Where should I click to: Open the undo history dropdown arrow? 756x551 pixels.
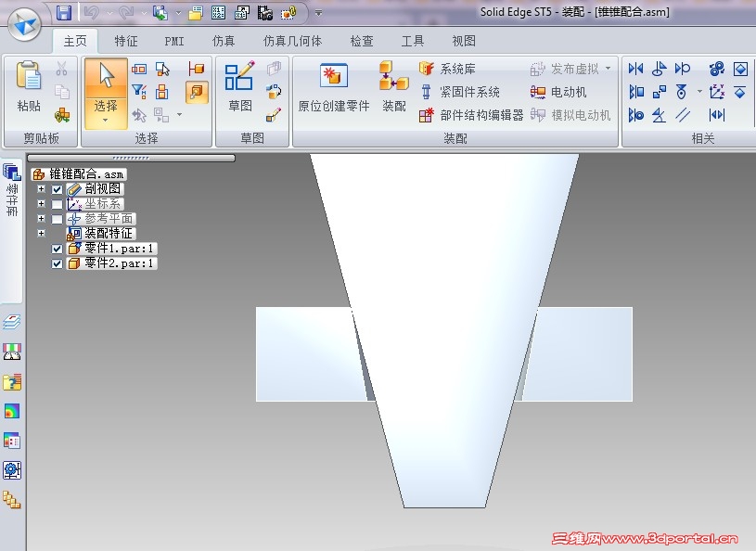coord(109,13)
